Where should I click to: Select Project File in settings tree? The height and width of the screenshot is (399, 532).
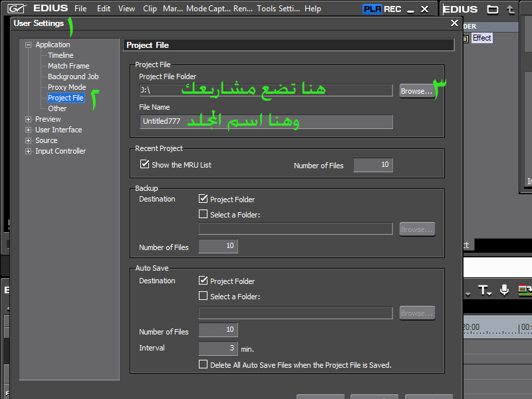pos(66,98)
